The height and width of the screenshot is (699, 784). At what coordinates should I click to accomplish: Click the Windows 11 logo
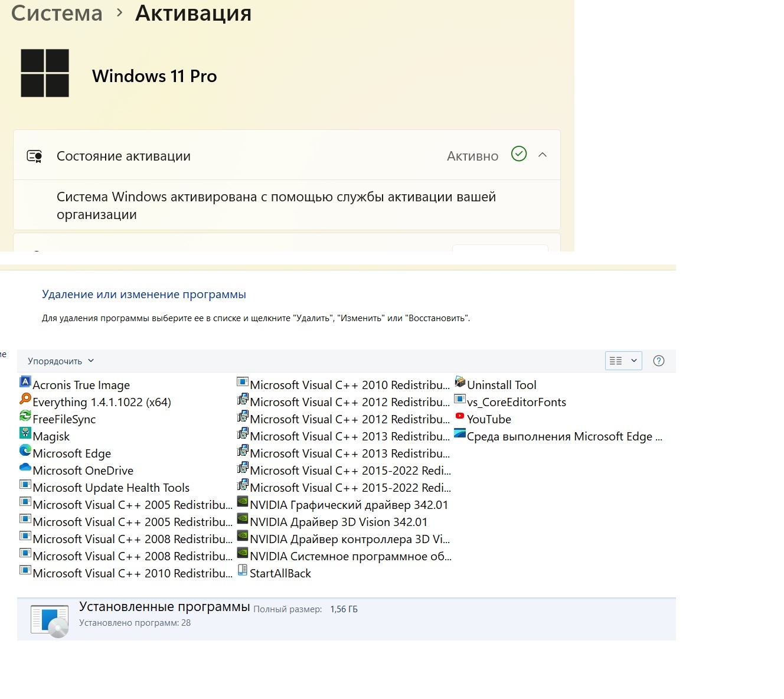pyautogui.click(x=45, y=73)
